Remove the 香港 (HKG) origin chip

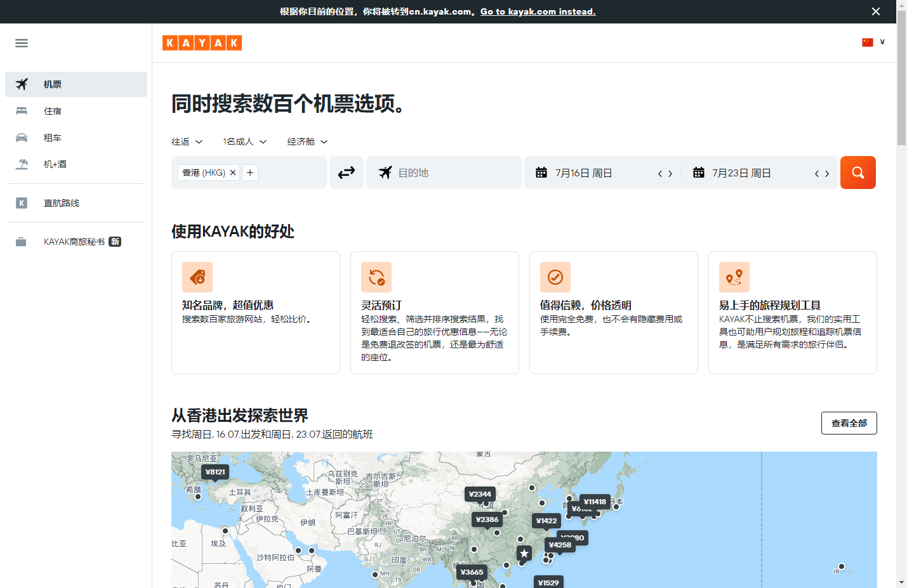233,173
